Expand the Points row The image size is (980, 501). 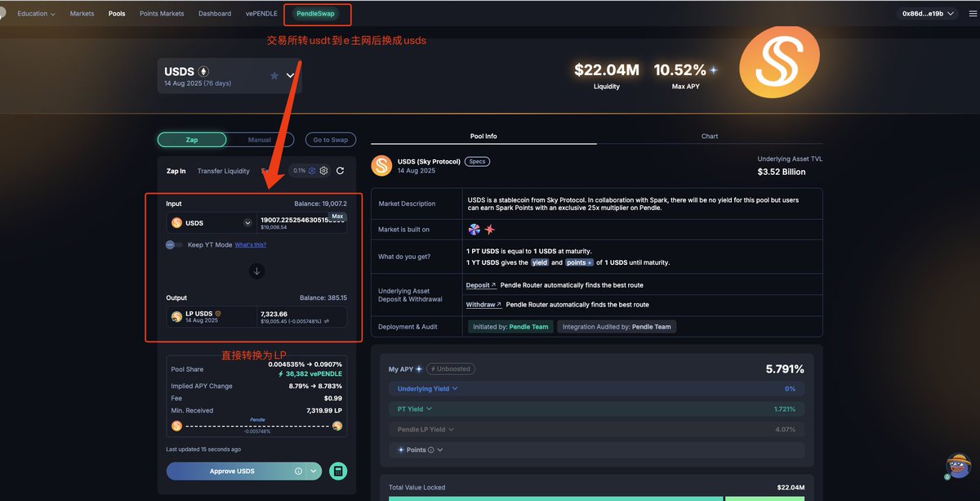tap(597, 450)
